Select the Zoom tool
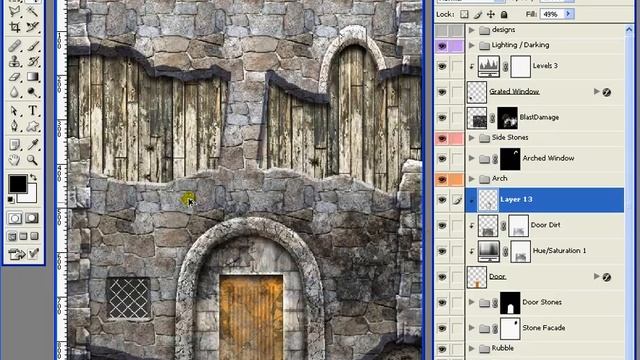The image size is (640, 360). [32, 160]
